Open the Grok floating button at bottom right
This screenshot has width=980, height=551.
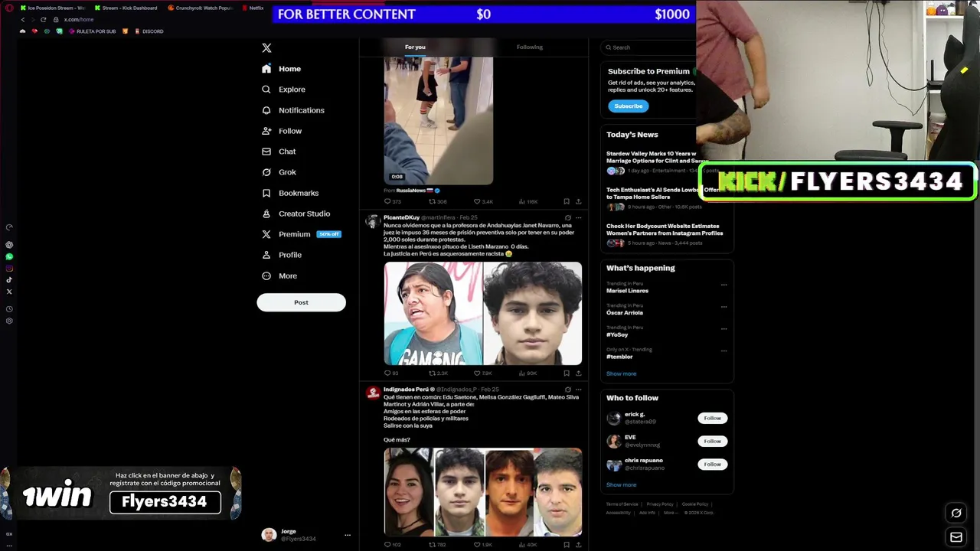pyautogui.click(x=955, y=514)
